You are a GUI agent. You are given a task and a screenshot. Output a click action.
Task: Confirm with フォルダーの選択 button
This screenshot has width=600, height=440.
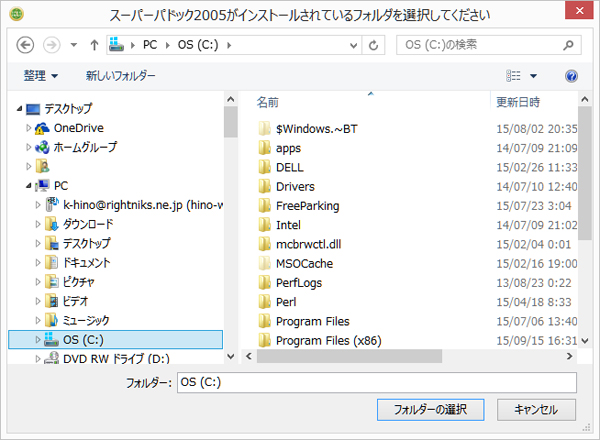click(x=430, y=410)
